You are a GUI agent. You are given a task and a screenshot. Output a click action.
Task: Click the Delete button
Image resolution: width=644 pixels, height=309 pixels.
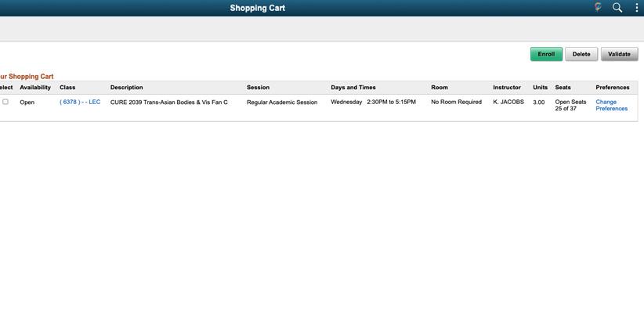pos(581,54)
